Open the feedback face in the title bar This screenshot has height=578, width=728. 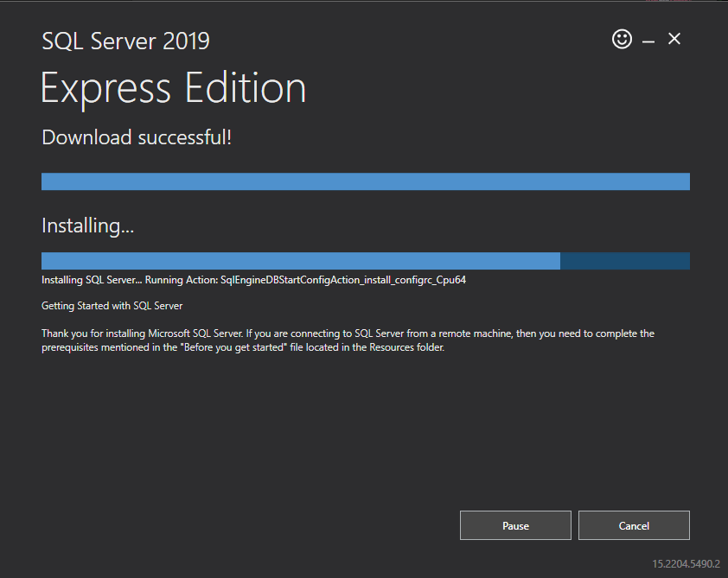[x=622, y=39]
